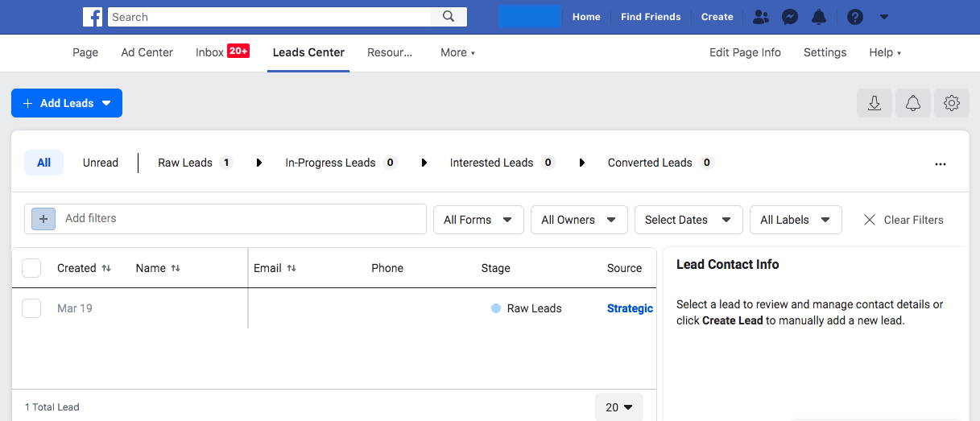Click the Quick Help question mark icon

tap(855, 17)
